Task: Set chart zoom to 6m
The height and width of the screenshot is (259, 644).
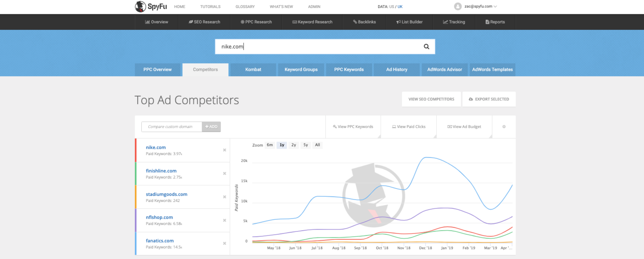Action: coord(270,145)
